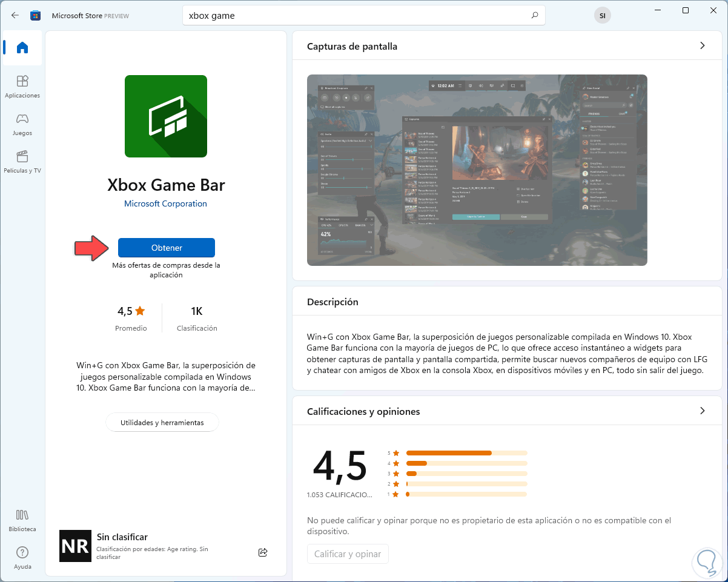Open the Aplicaciones section
This screenshot has width=728, height=582.
[x=22, y=87]
